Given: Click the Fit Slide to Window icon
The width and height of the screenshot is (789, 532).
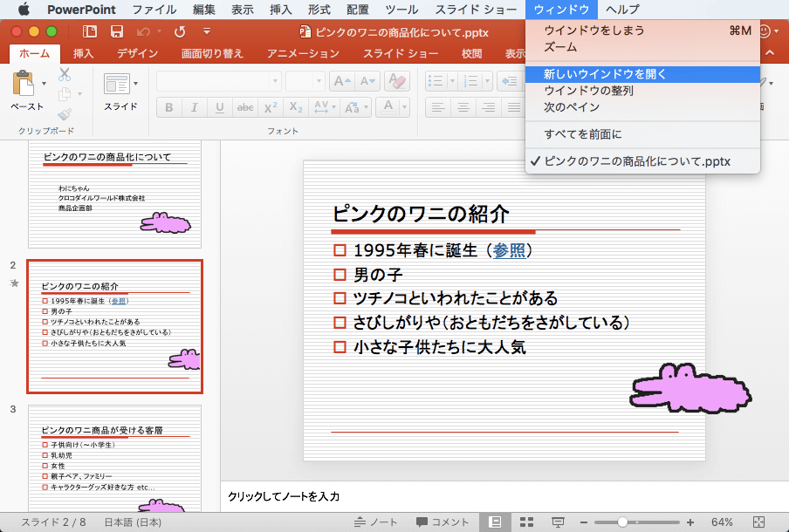Looking at the screenshot, I should point(758,522).
